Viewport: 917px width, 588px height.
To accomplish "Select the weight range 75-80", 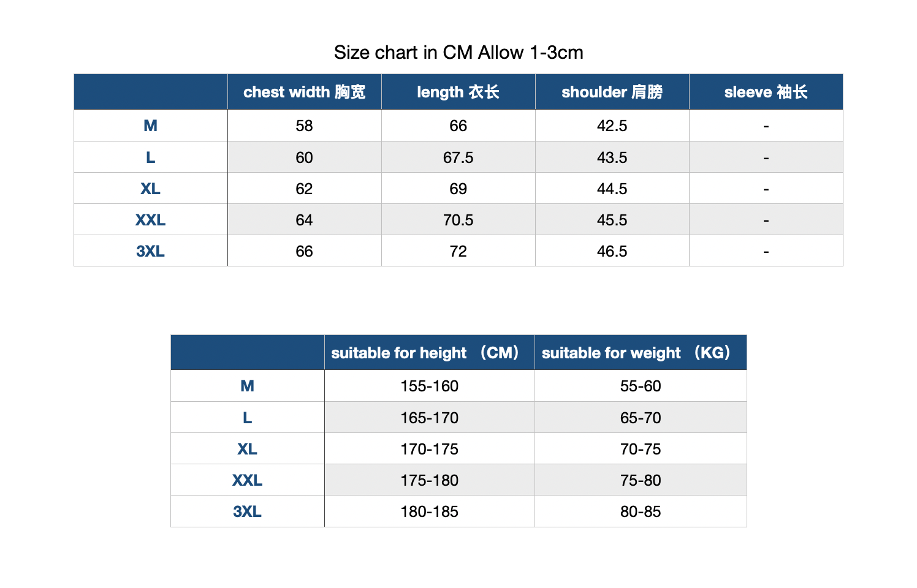I will (641, 480).
